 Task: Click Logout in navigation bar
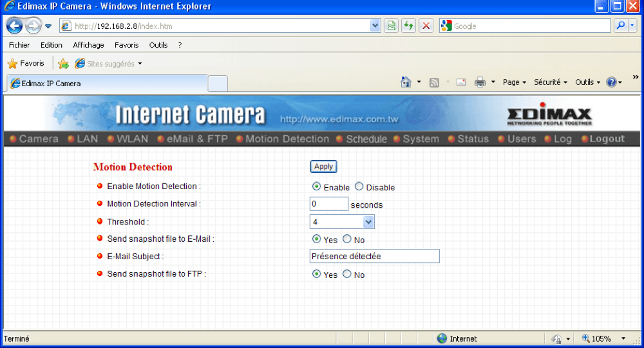(603, 139)
